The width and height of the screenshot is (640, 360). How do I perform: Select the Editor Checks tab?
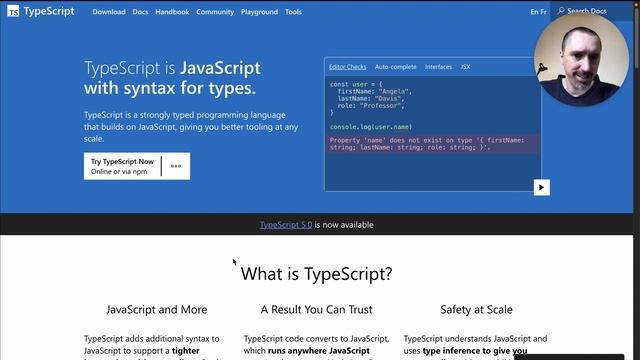(347, 67)
